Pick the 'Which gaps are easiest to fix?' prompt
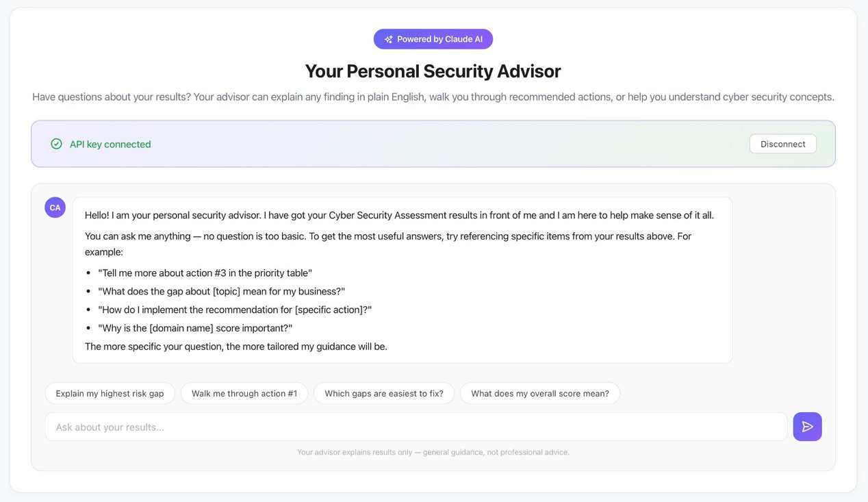This screenshot has height=502, width=868. click(384, 393)
